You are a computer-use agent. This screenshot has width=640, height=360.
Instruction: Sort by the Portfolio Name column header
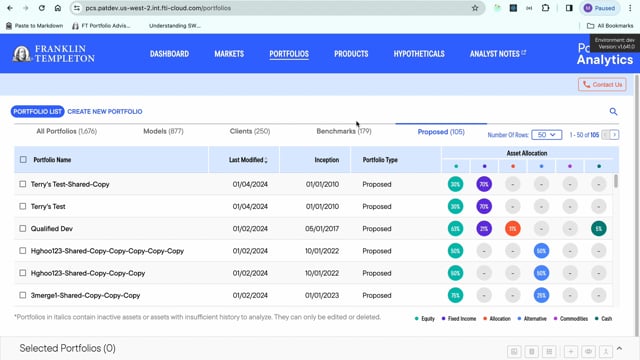click(52, 160)
